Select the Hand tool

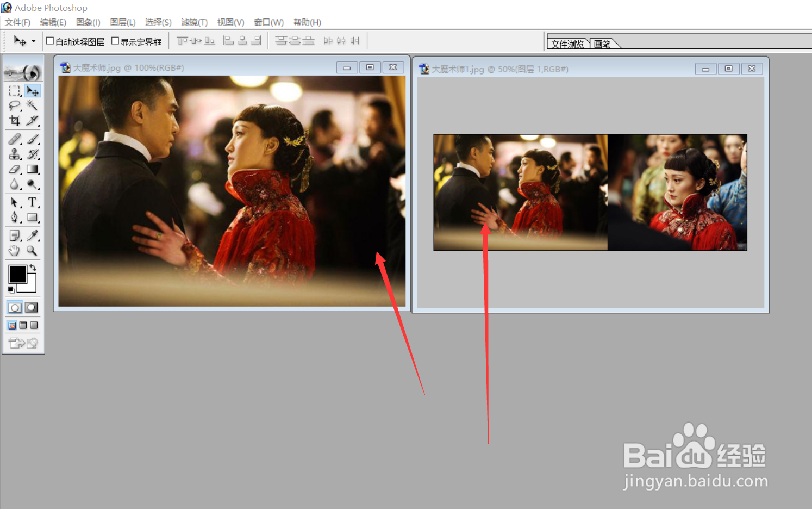[15, 251]
